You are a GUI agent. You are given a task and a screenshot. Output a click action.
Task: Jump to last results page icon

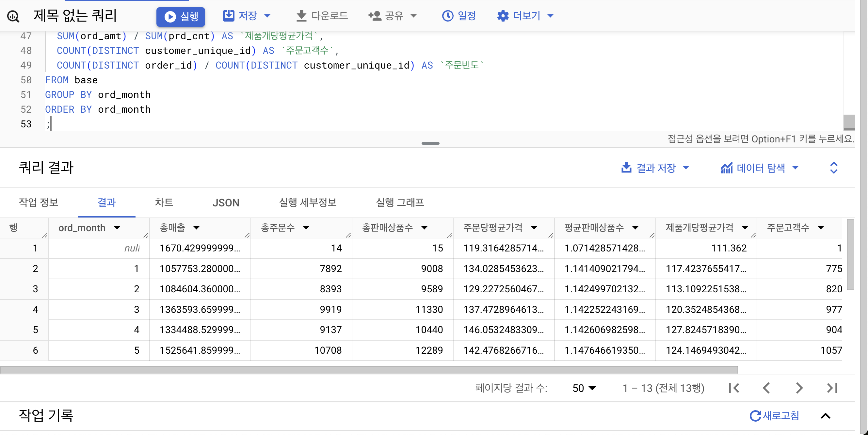coord(832,388)
